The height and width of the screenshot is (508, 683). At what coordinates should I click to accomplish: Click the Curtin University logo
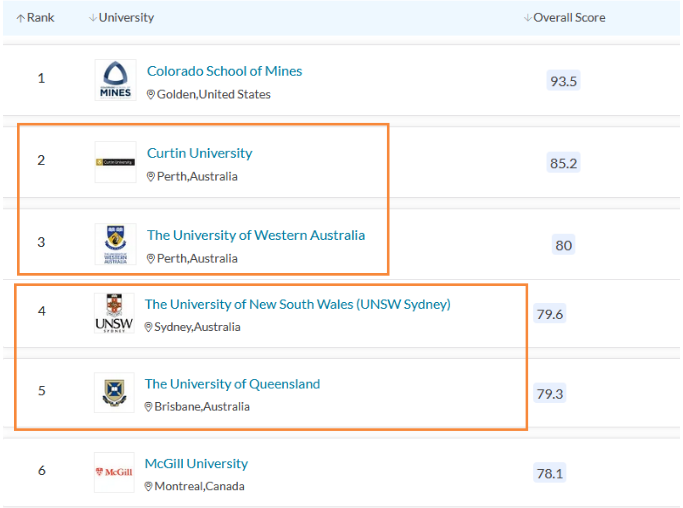115,162
